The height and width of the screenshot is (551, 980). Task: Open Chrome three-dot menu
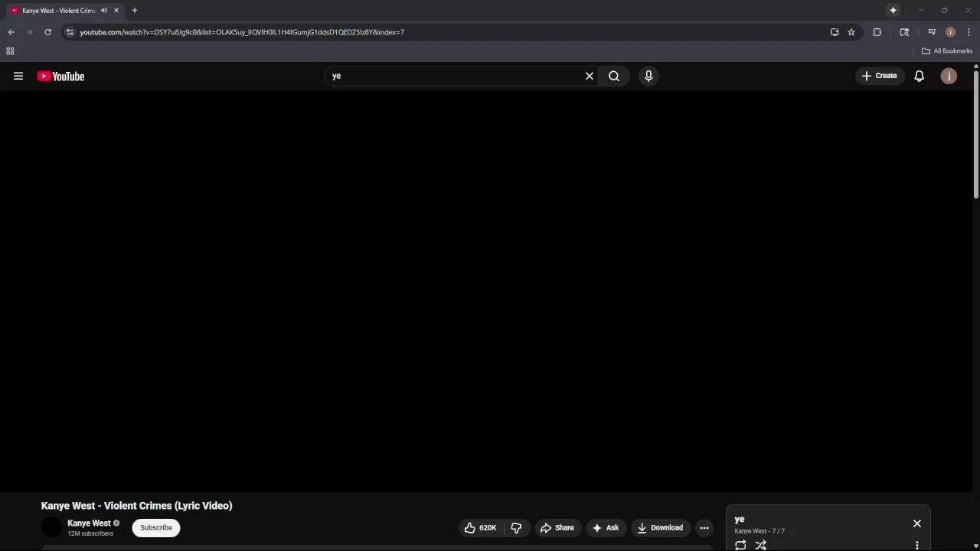pos(969,32)
